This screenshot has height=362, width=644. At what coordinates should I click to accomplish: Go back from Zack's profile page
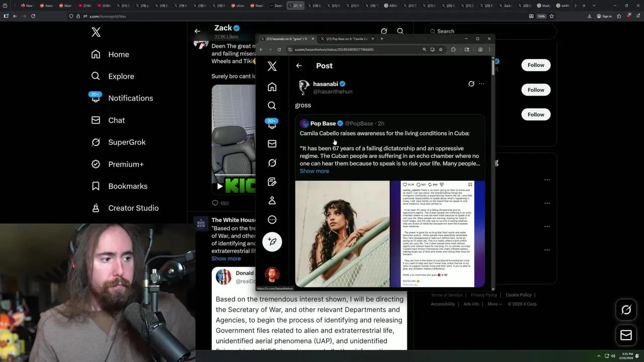(x=197, y=31)
